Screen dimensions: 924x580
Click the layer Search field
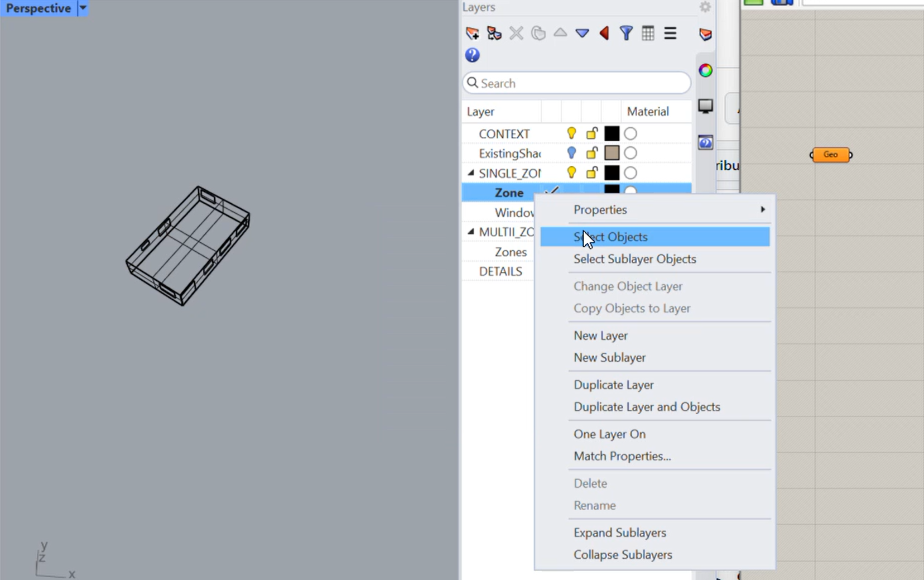pos(576,83)
